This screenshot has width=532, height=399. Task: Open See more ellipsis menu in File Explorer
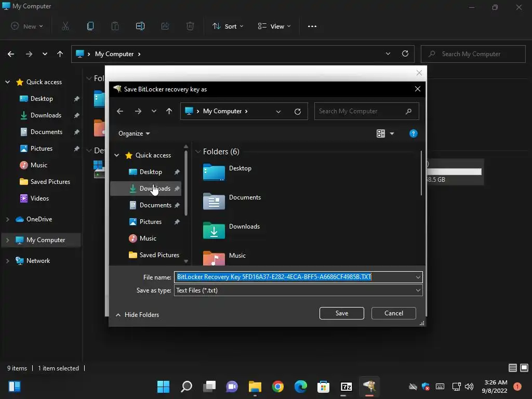[x=312, y=26]
